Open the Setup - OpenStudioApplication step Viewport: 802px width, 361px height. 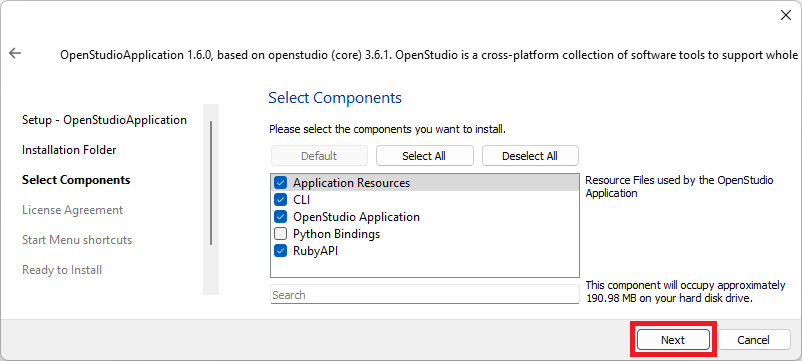(104, 120)
